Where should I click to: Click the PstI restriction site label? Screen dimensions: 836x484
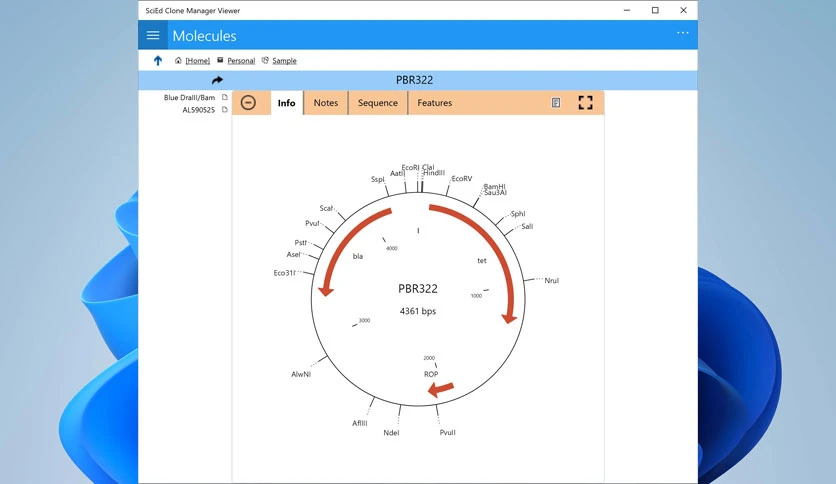(300, 243)
